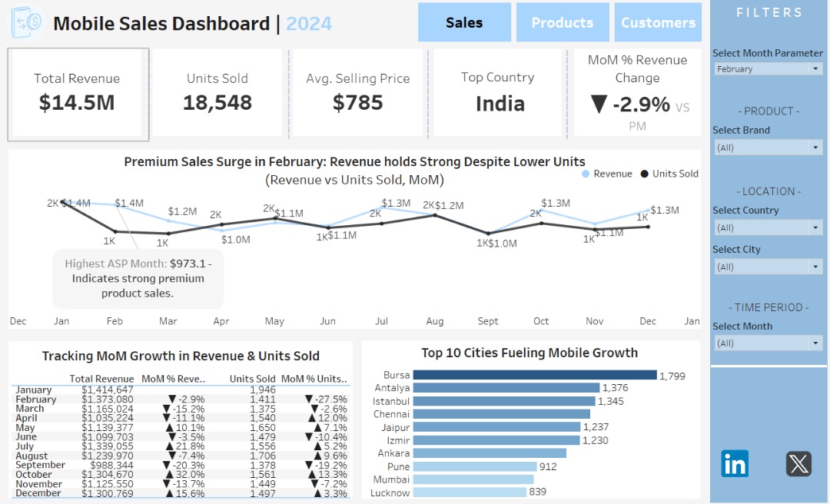830x504 pixels.
Task: Click the Tracking MoM Growth table title
Action: pyautogui.click(x=181, y=356)
